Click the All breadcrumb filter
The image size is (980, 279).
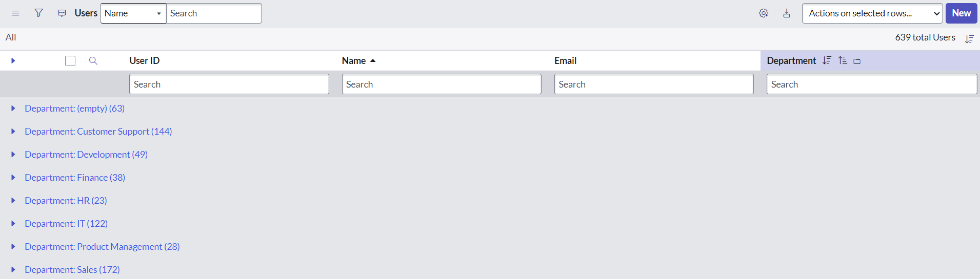point(11,37)
